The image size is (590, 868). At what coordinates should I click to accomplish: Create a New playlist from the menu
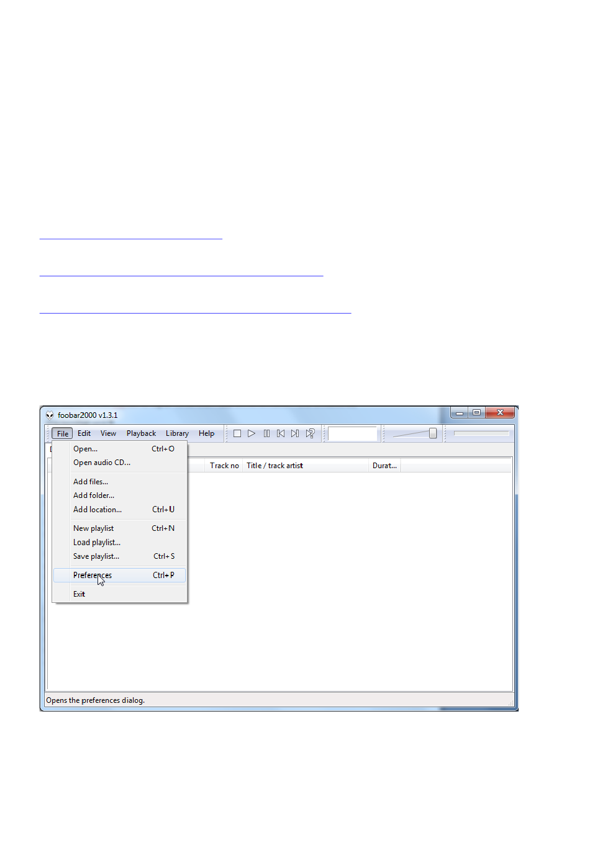click(119, 528)
